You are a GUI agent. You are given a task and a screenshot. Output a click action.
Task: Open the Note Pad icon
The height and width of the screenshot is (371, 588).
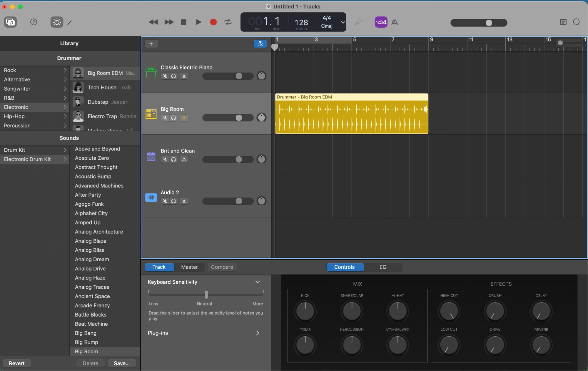coord(563,22)
